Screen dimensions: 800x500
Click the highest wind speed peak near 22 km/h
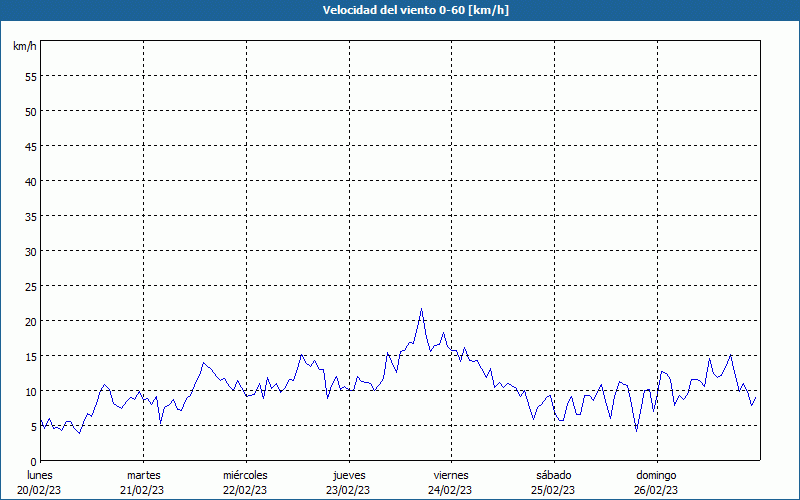[x=421, y=309]
